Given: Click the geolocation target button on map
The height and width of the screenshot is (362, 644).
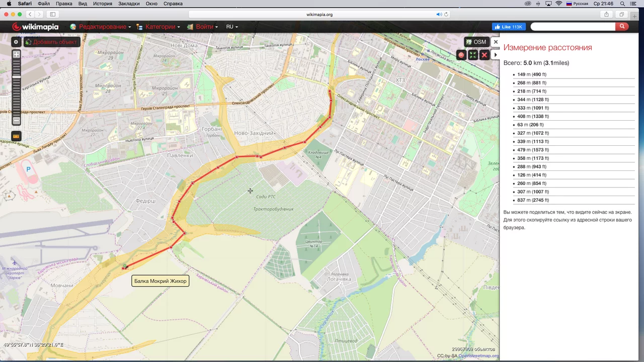Looking at the screenshot, I should point(16,42).
